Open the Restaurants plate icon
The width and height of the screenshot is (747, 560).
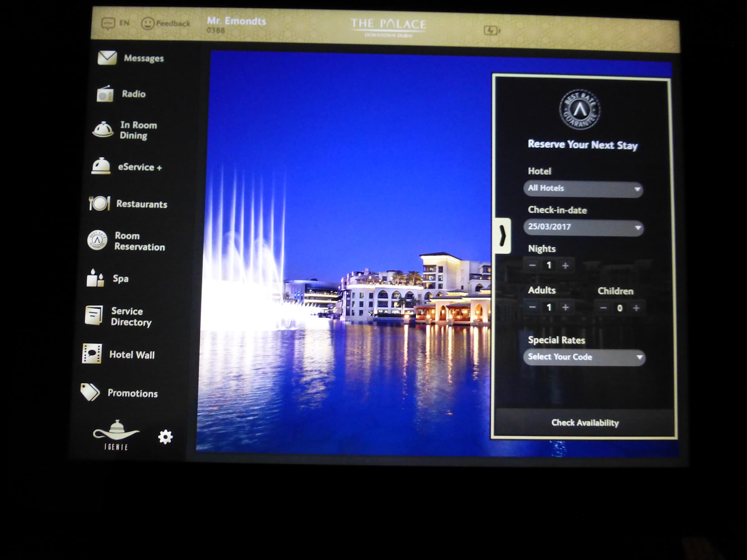point(99,203)
